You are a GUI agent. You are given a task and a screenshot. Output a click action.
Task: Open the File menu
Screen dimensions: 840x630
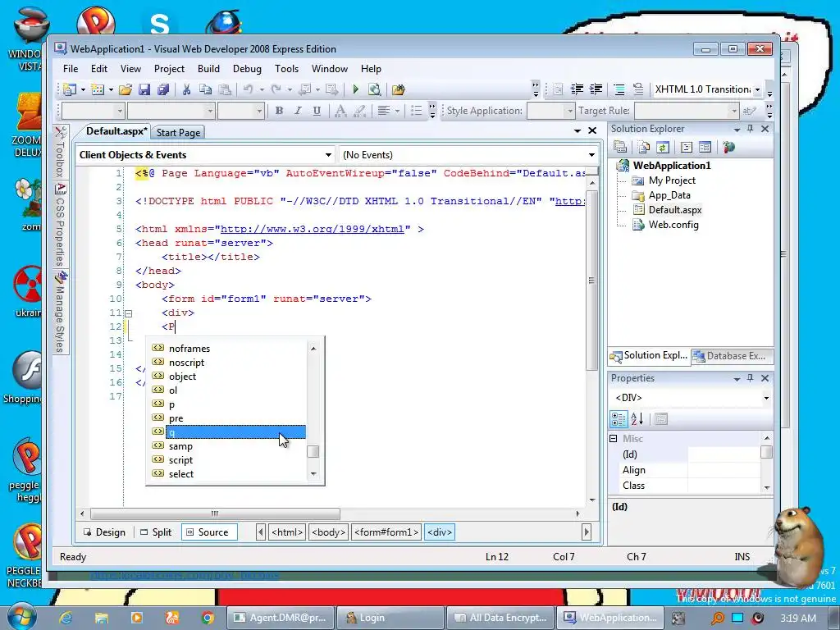pos(71,69)
